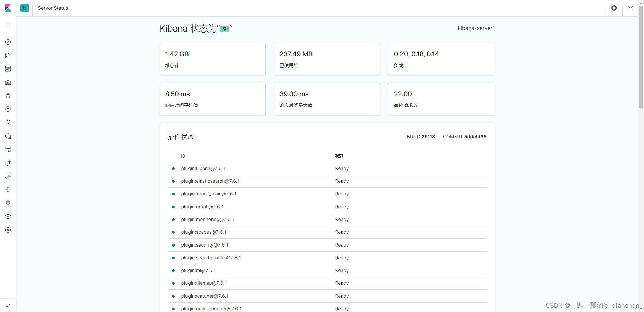Select plugin:grokdebugger@7.6.1 row text
This screenshot has height=312, width=644.
point(212,309)
